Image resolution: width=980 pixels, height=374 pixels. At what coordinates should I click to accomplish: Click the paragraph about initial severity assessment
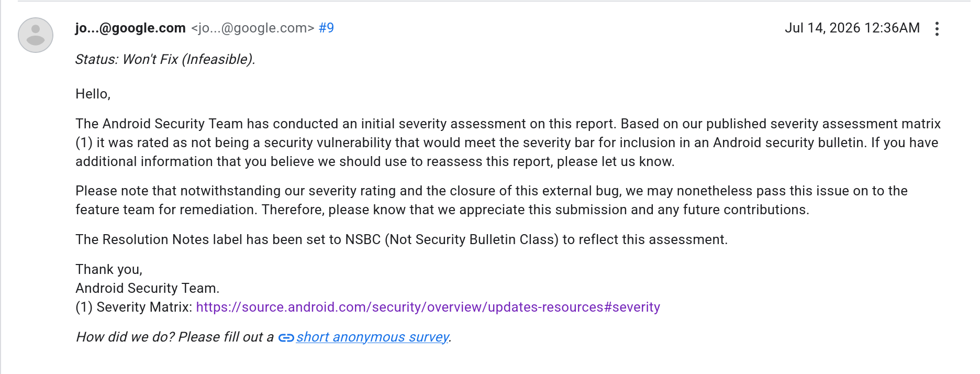click(x=508, y=142)
